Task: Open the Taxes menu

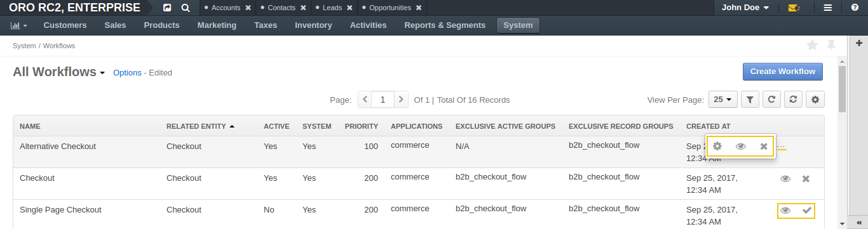Action: pos(266,25)
